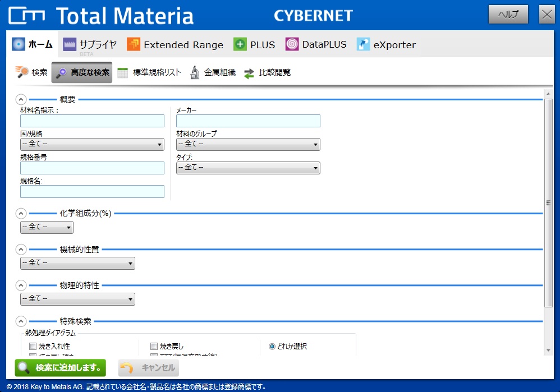560x392 pixels.
Task: Open the 化学組成分 element dropdown
Action: tap(47, 228)
